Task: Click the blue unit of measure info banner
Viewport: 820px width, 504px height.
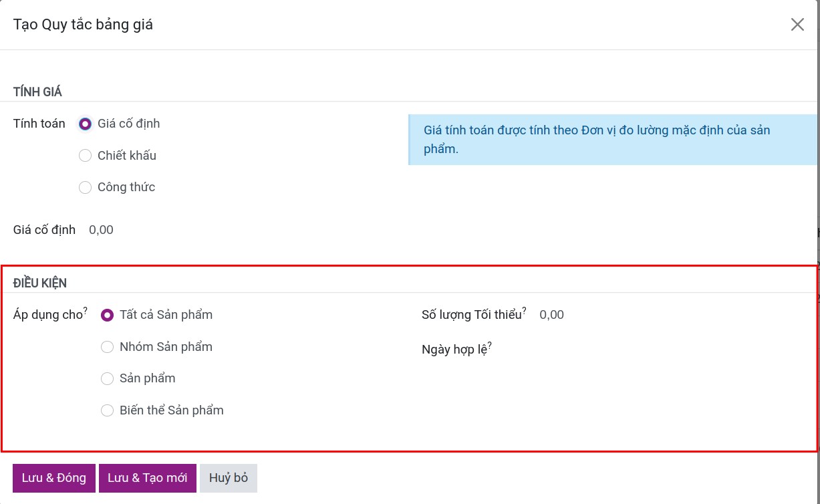Action: [611, 140]
